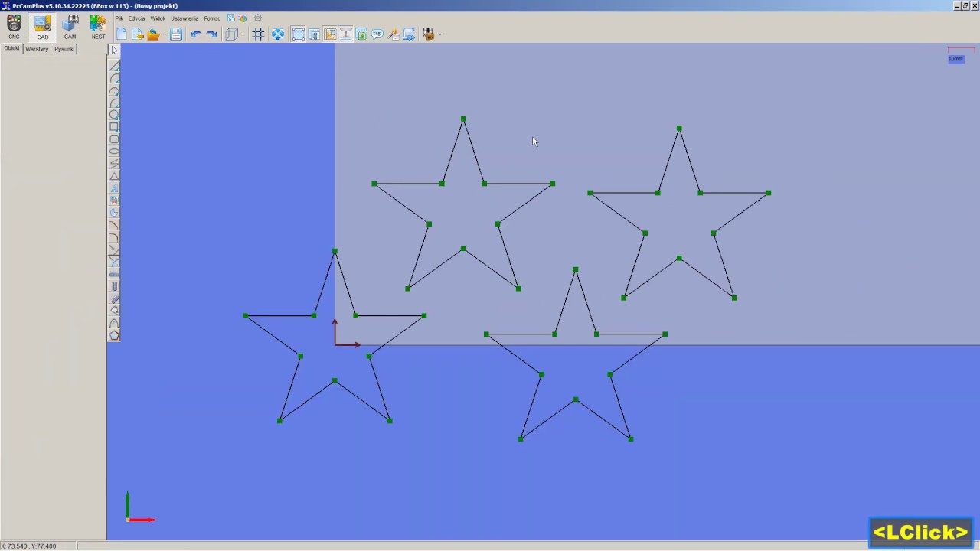Click the 10mm scale indicator
Viewport: 980px width, 551px height.
[956, 58]
